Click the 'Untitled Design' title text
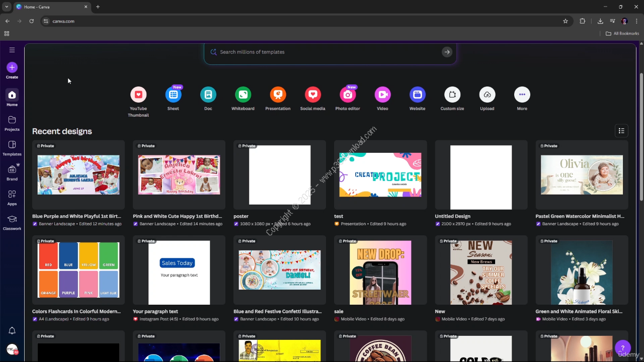The height and width of the screenshot is (362, 644). click(453, 216)
